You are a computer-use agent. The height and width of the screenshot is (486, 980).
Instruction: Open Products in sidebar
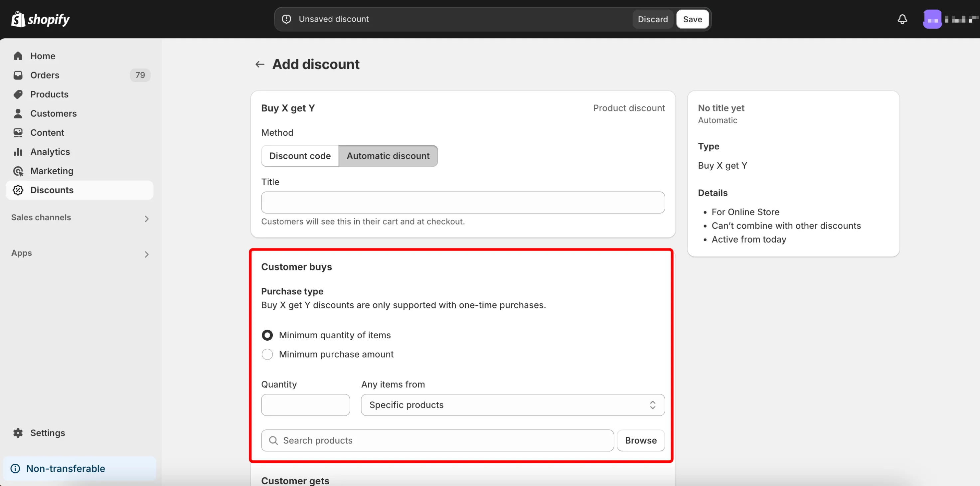coord(80,94)
